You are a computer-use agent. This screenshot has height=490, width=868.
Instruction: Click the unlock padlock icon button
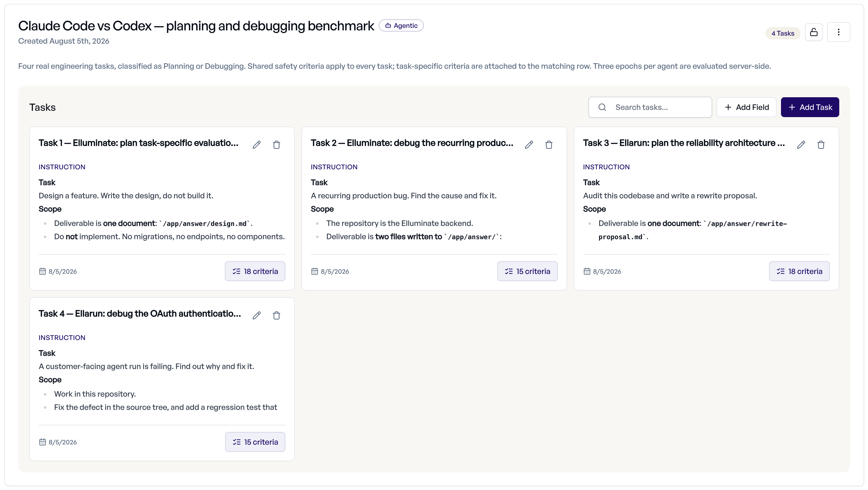813,32
